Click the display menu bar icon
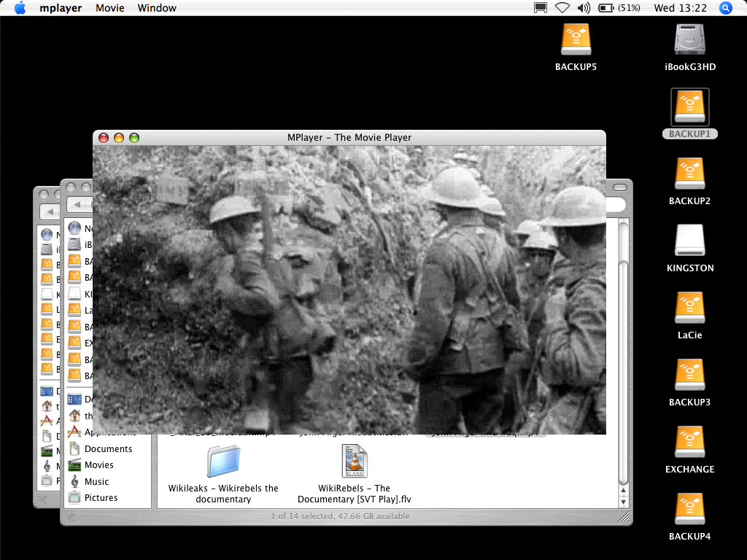 [x=541, y=8]
